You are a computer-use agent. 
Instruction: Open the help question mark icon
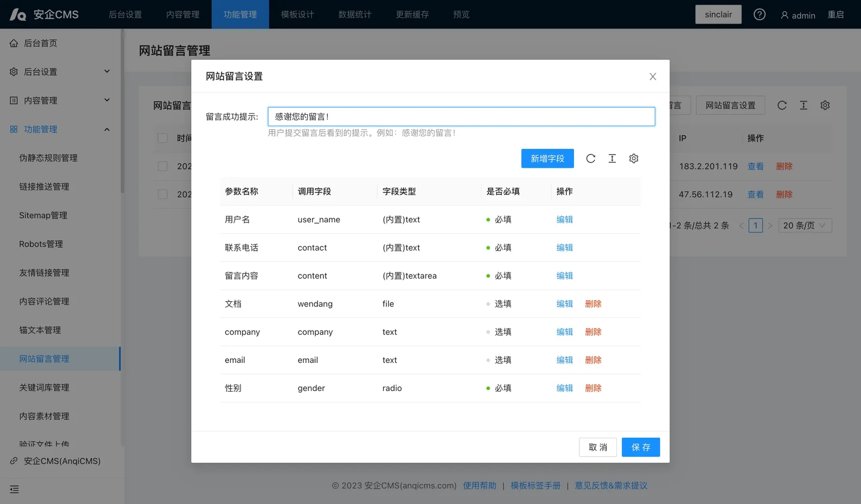759,14
